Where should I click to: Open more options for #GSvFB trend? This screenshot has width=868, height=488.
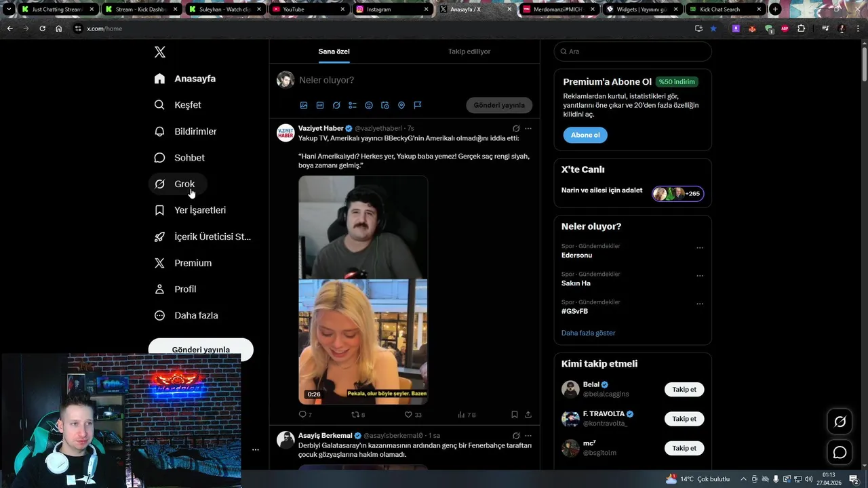[700, 304]
